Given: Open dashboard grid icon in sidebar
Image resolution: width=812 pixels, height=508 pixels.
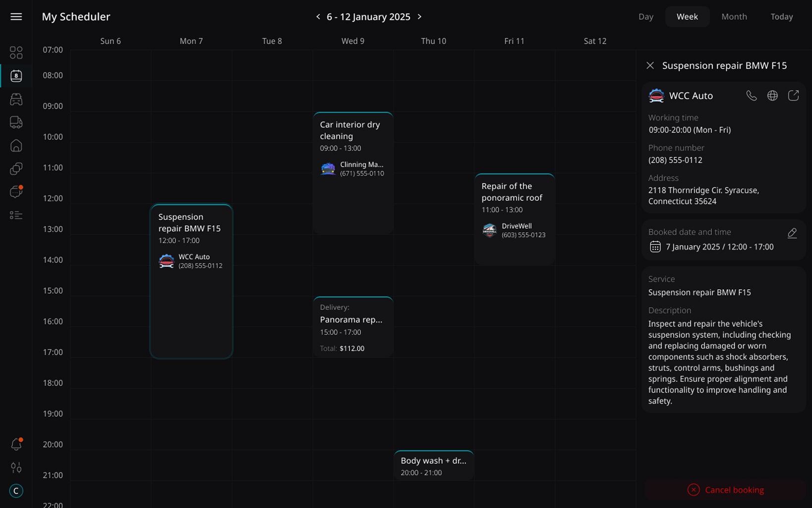Looking at the screenshot, I should pos(16,53).
